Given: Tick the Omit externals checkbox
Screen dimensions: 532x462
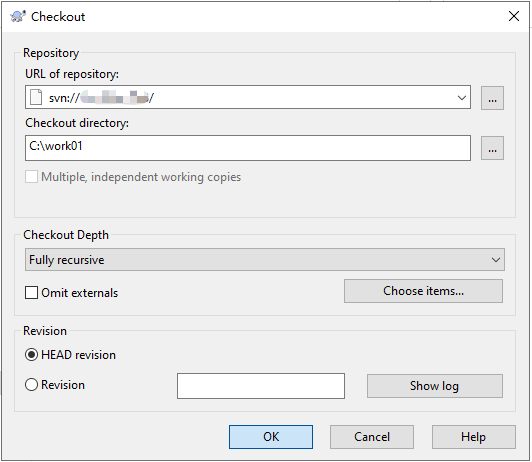Looking at the screenshot, I should pyautogui.click(x=32, y=292).
